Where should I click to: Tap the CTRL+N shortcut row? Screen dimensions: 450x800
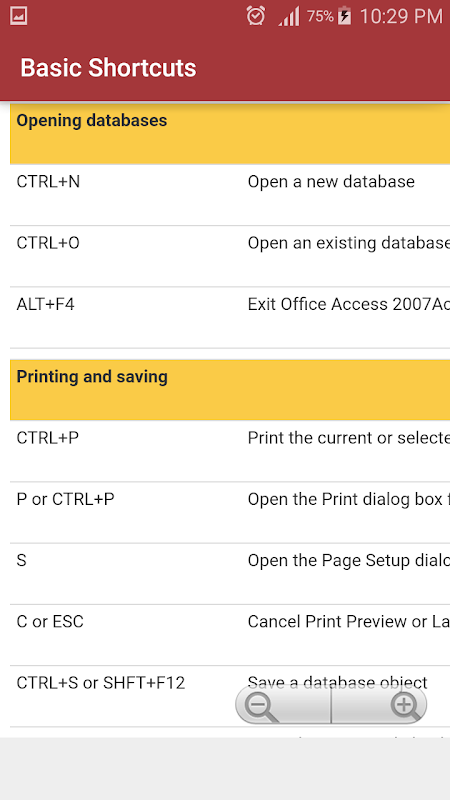pyautogui.click(x=230, y=195)
